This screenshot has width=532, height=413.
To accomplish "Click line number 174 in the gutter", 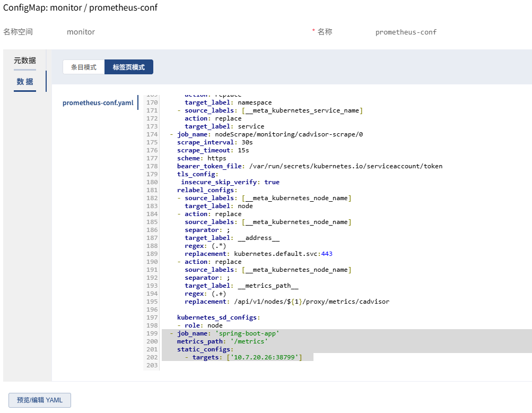I will coord(152,134).
